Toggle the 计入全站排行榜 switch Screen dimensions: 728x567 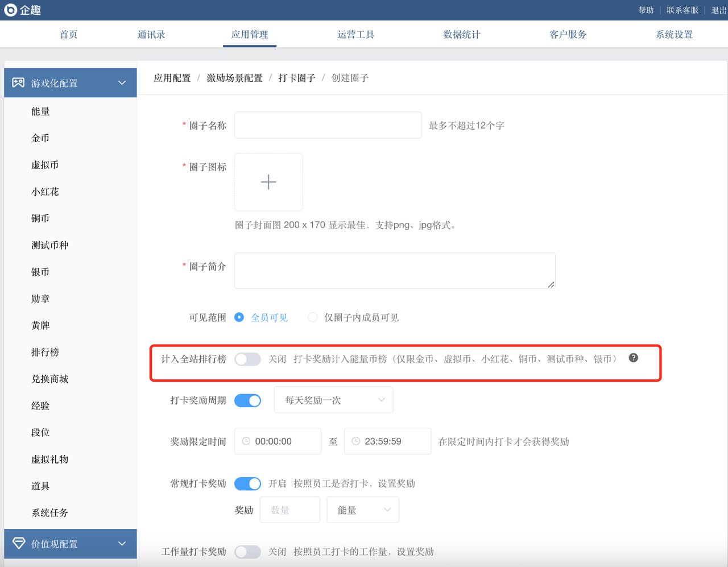pyautogui.click(x=248, y=359)
